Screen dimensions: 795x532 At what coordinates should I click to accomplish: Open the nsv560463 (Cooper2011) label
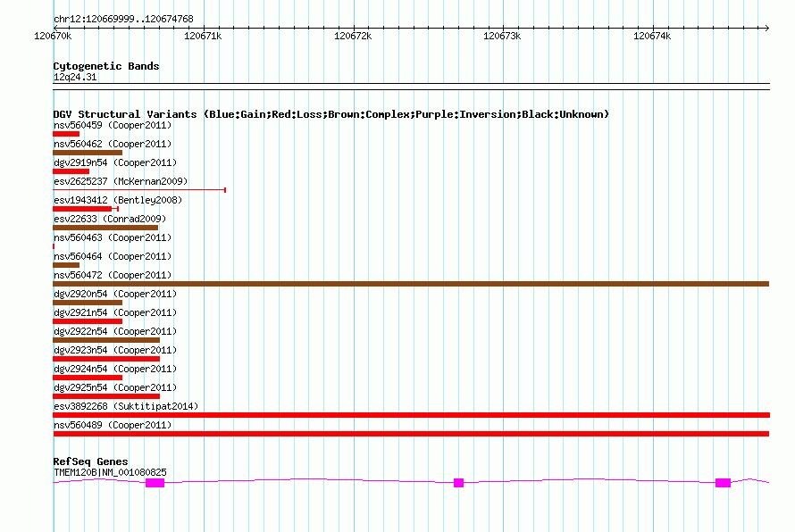pos(113,237)
